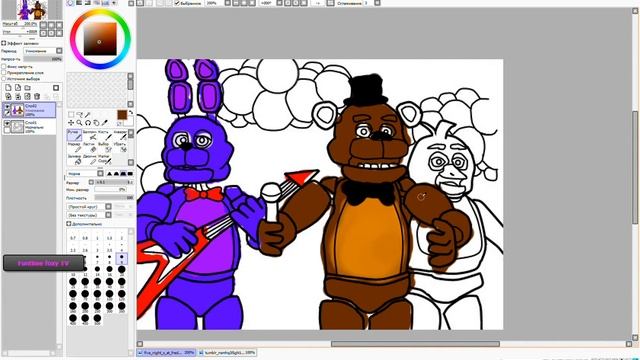Open the layer blending mode dropdown
Screen dimensions: 640x360
point(43,51)
